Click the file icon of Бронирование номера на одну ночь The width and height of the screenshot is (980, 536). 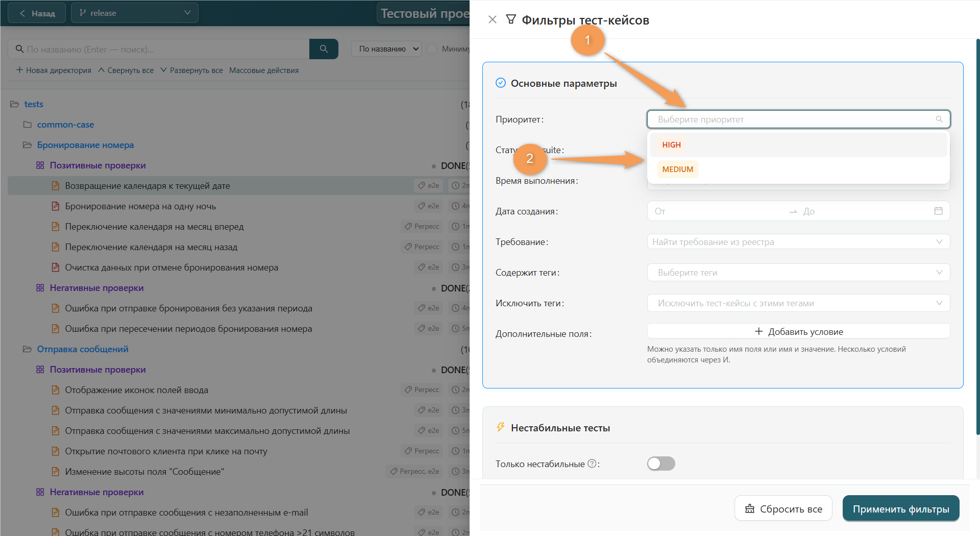point(55,206)
